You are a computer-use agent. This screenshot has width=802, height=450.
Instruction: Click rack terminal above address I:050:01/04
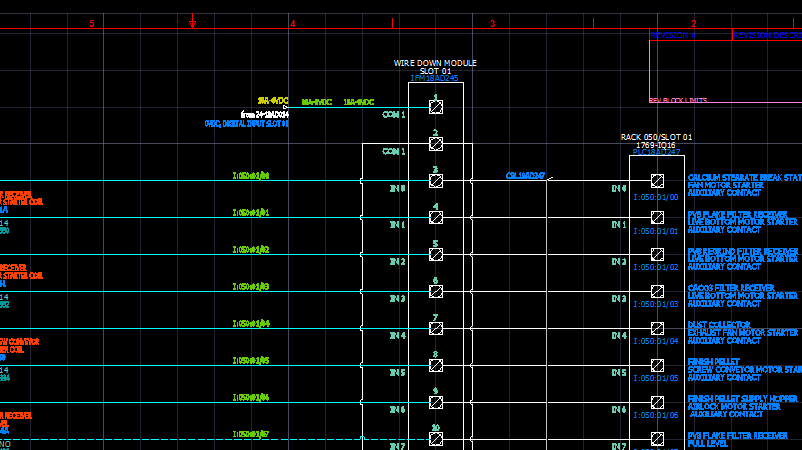coord(657,328)
